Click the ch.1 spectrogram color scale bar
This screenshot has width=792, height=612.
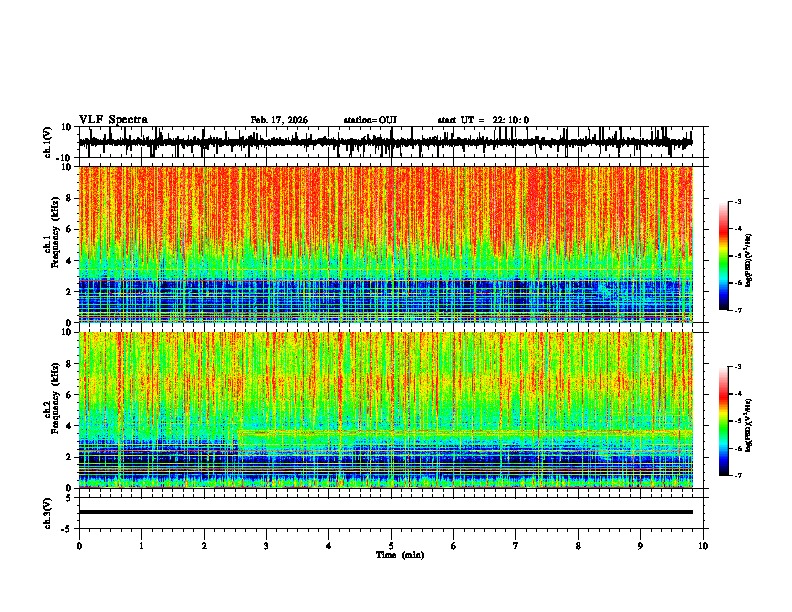pyautogui.click(x=724, y=256)
